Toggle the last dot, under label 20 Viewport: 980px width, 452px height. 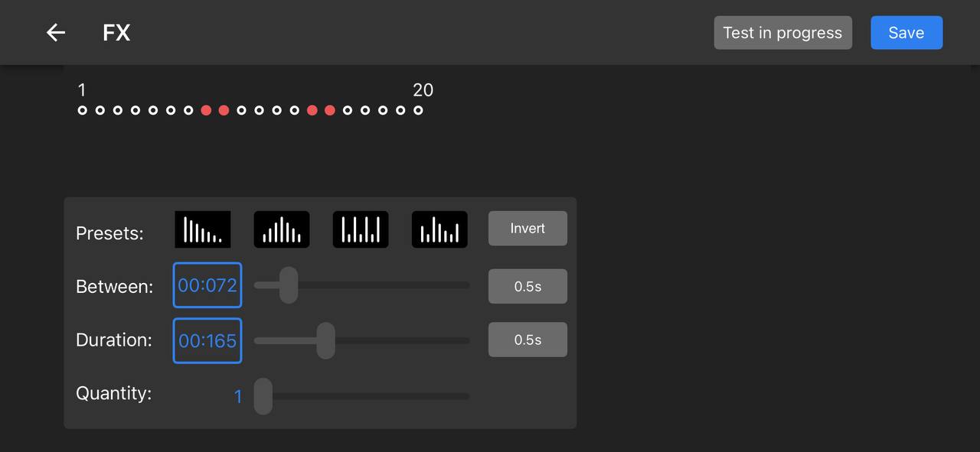pyautogui.click(x=418, y=110)
